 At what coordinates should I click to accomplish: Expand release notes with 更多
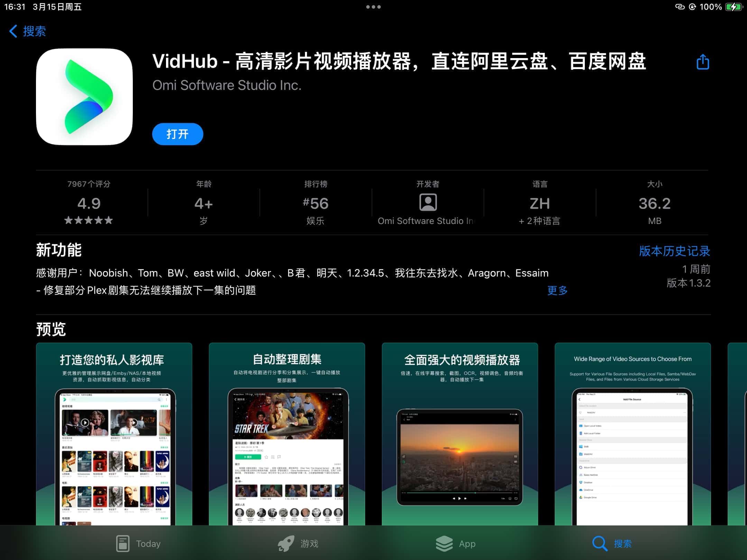[557, 290]
